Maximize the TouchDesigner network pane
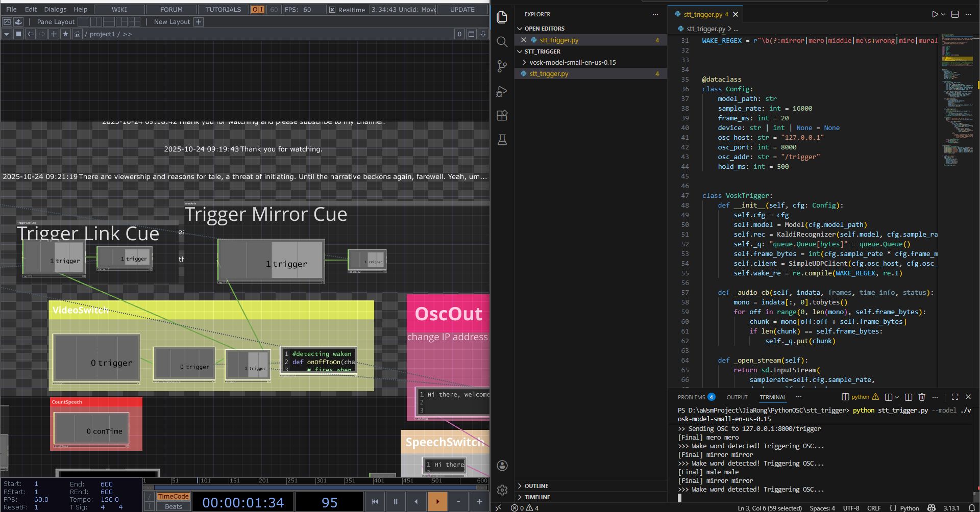980x512 pixels. 472,34
